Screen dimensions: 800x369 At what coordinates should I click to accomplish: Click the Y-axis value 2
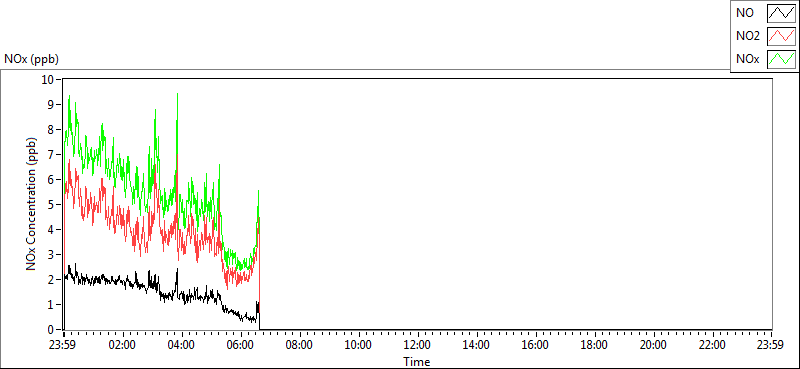click(51, 280)
